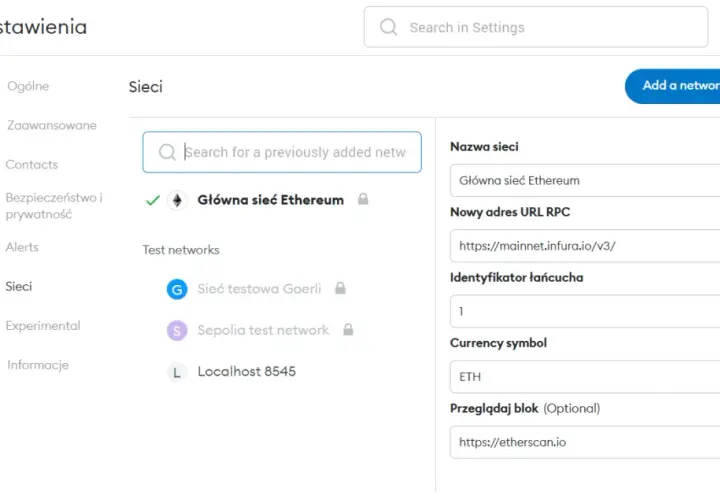Click the Test networks heading
Viewport: 720px width, 500px height.
coord(181,250)
